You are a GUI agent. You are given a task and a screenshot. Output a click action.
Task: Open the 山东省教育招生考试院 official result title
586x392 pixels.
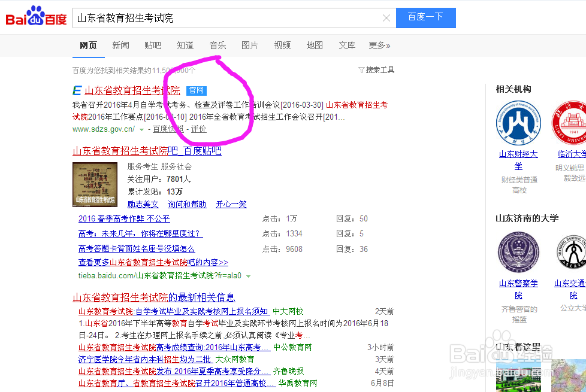coord(132,90)
